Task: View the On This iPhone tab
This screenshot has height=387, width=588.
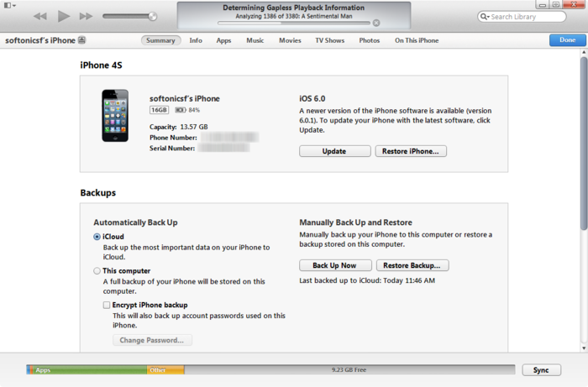Action: tap(417, 40)
